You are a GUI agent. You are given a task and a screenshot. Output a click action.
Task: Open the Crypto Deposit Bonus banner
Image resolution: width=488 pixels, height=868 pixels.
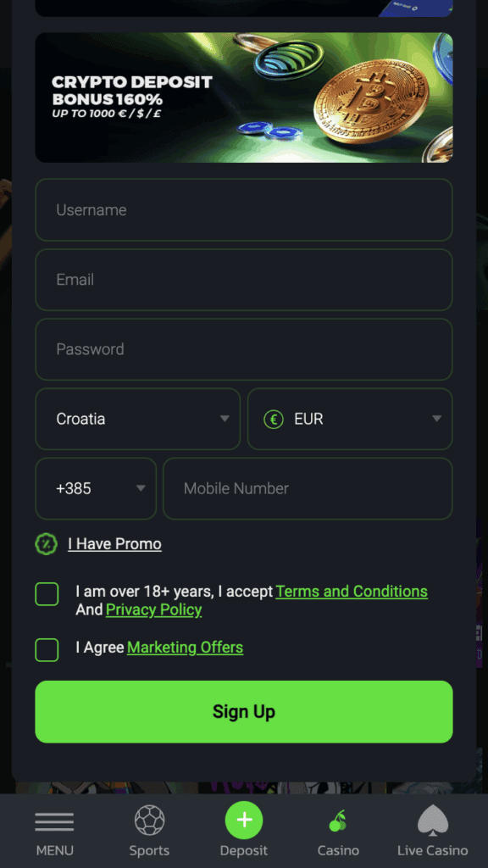pos(244,97)
